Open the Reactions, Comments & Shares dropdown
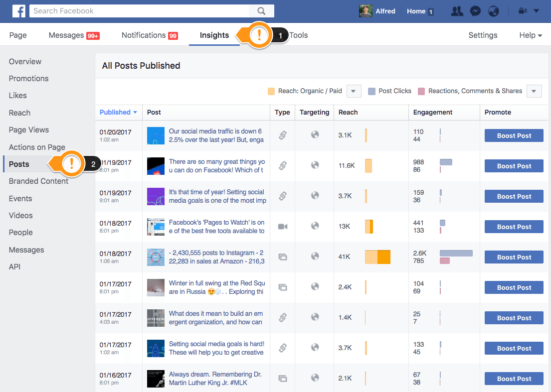The height and width of the screenshot is (392, 551). [534, 91]
